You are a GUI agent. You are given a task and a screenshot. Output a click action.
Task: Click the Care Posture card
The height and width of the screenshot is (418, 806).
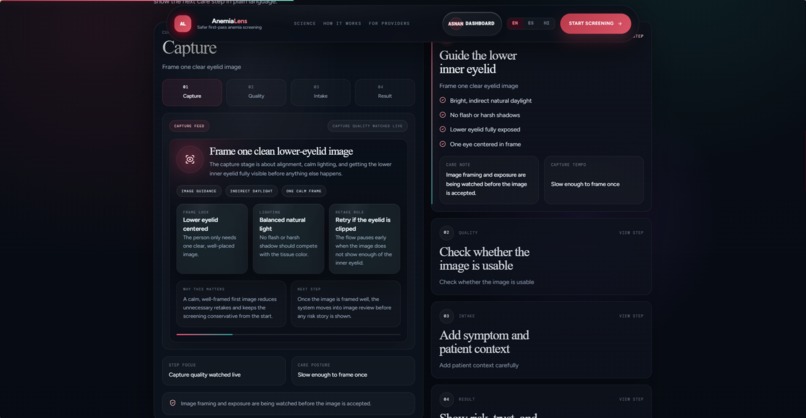pos(353,371)
